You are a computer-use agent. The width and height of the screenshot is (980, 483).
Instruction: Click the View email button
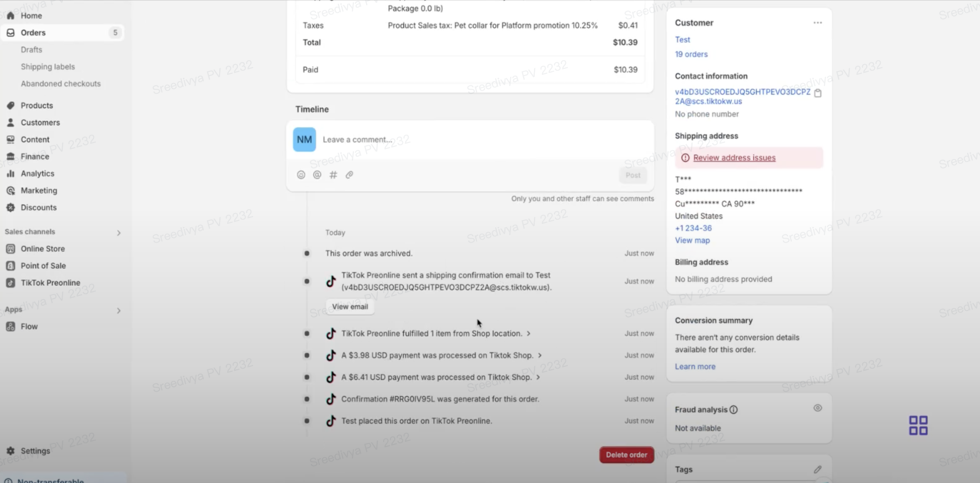tap(350, 307)
